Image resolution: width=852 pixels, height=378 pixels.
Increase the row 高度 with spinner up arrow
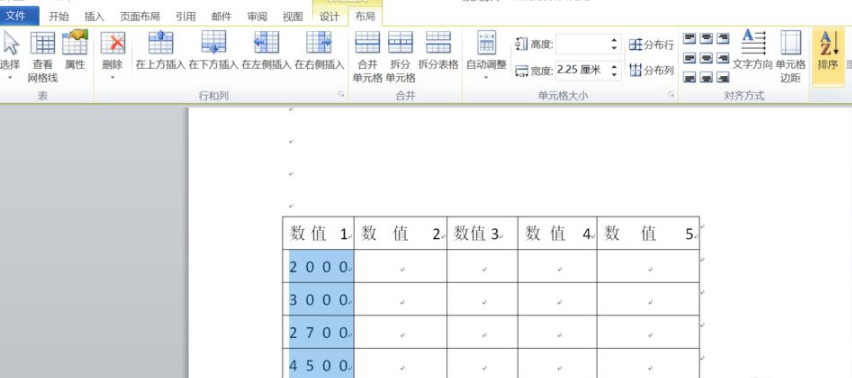point(615,40)
